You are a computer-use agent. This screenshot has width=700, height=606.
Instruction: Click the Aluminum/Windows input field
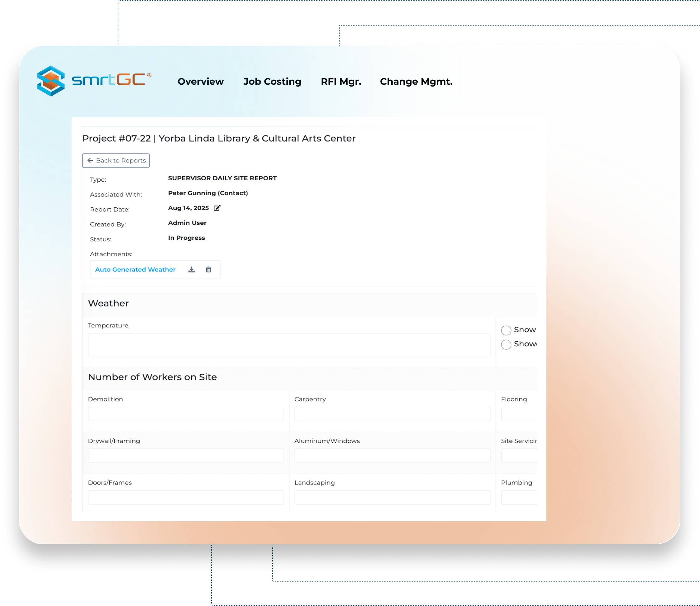pos(392,456)
